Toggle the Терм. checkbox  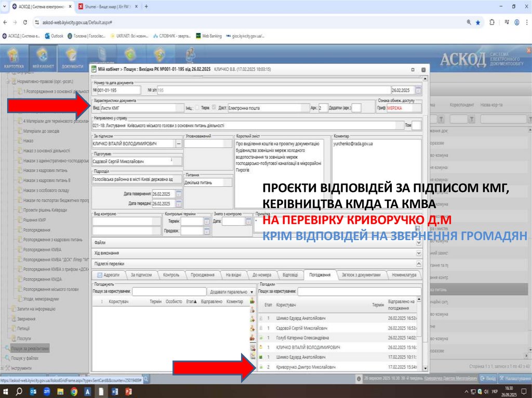[214, 107]
